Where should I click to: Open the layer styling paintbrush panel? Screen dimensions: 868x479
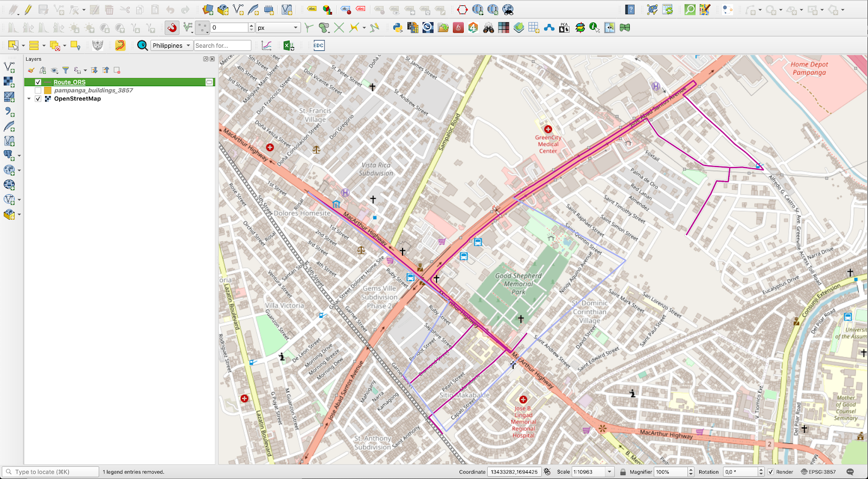point(31,70)
